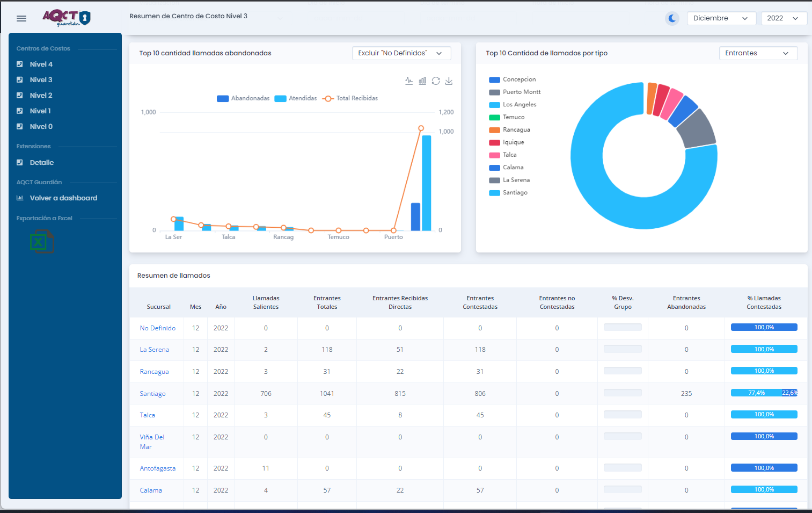This screenshot has height=513, width=812.
Task: Open the 2022 year dropdown
Action: pyautogui.click(x=784, y=18)
